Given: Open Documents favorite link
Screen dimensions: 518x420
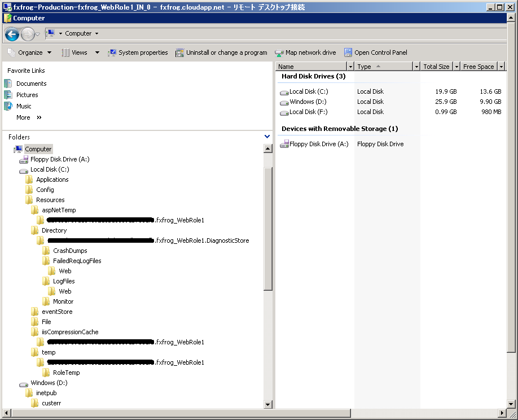Looking at the screenshot, I should pos(31,84).
